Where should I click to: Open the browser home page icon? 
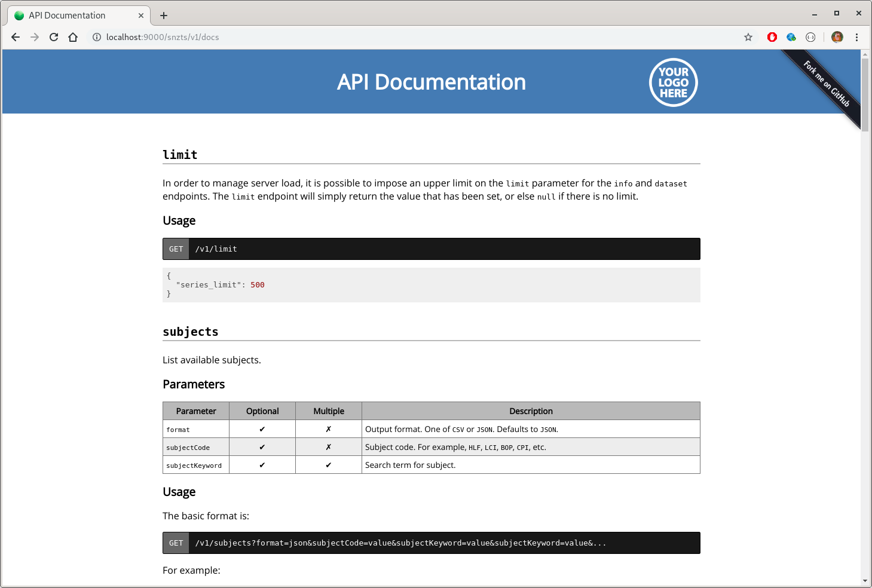click(73, 37)
